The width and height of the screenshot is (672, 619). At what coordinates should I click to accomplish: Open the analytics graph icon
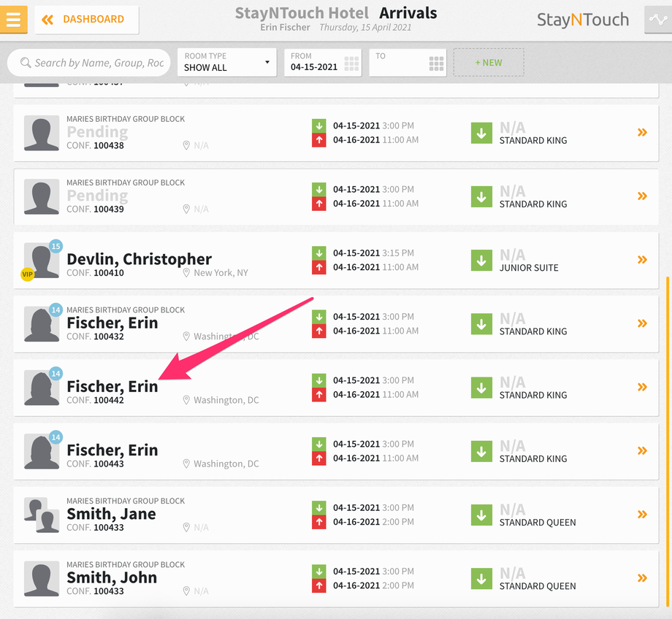tap(658, 20)
